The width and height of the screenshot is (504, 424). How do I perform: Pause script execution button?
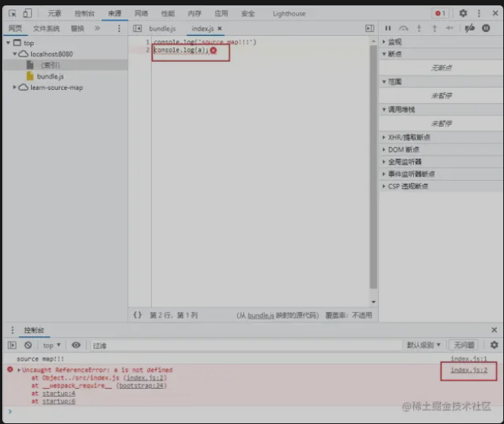pyautogui.click(x=388, y=28)
